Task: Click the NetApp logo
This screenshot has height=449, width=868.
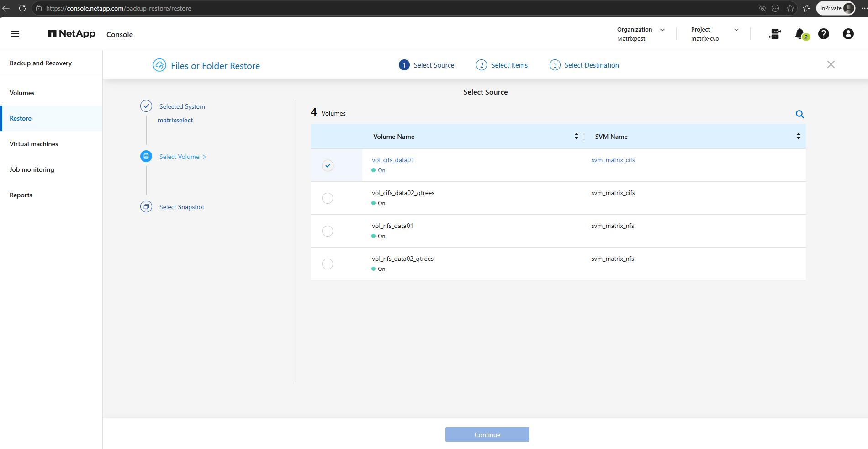Action: pyautogui.click(x=72, y=34)
